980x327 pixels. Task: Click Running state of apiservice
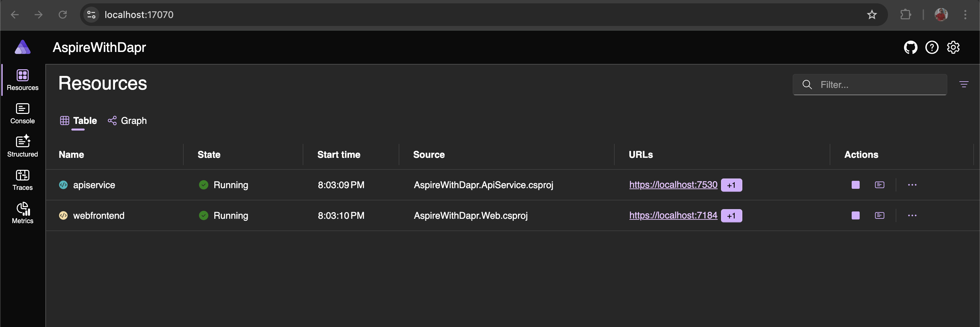[x=223, y=185]
